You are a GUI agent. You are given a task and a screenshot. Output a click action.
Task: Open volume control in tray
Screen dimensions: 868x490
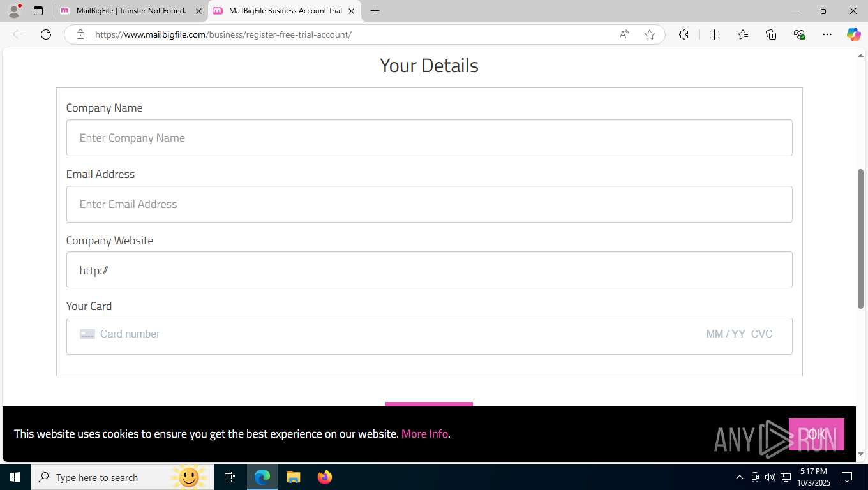770,477
